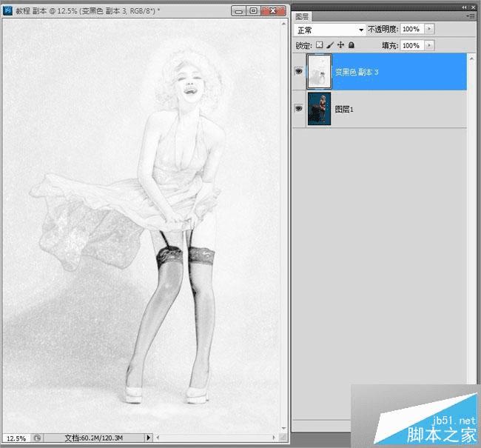Open the Layers panel options menu icon
This screenshot has width=481, height=448.
[470, 16]
